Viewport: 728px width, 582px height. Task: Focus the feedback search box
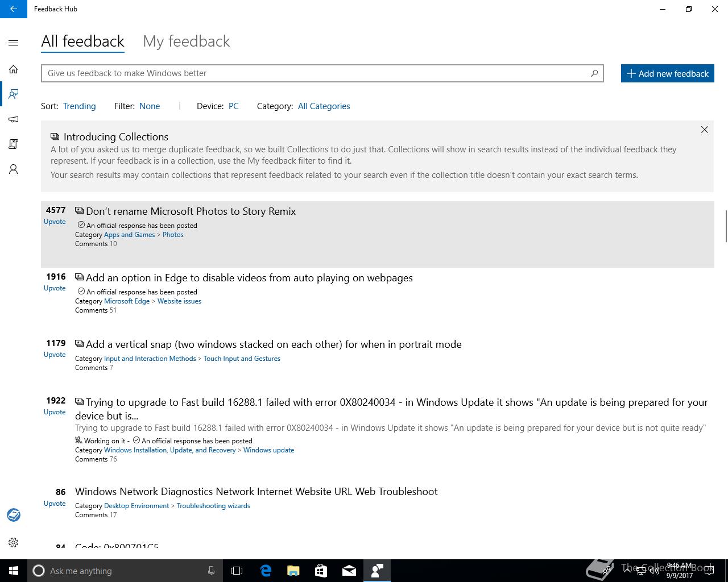[322, 73]
